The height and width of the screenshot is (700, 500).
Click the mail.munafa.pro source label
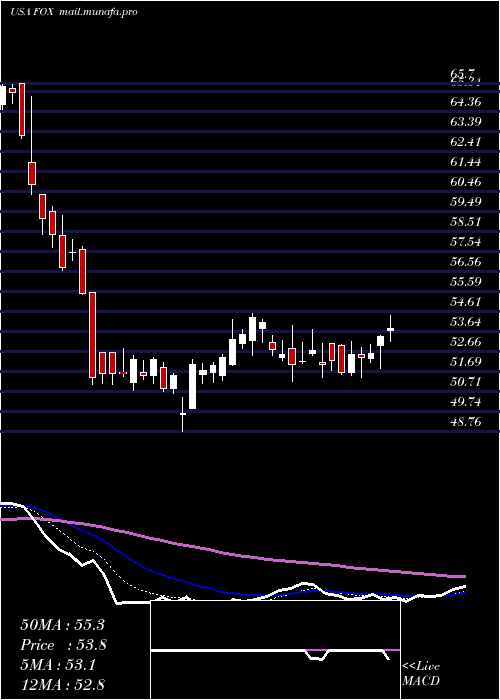coord(98,12)
